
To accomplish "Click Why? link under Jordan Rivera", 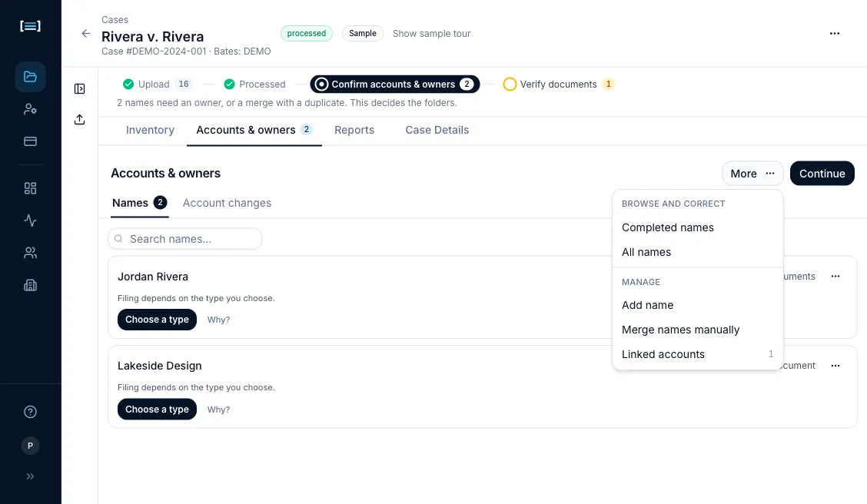I will click(218, 320).
